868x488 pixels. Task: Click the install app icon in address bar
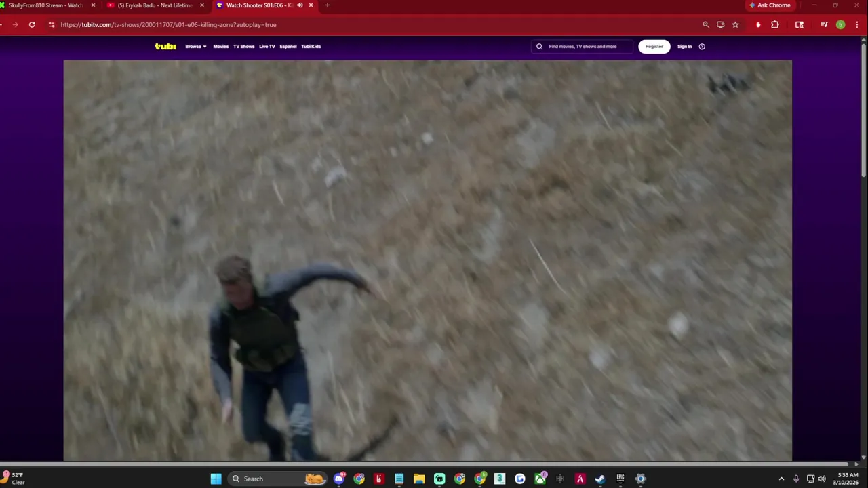(x=720, y=24)
